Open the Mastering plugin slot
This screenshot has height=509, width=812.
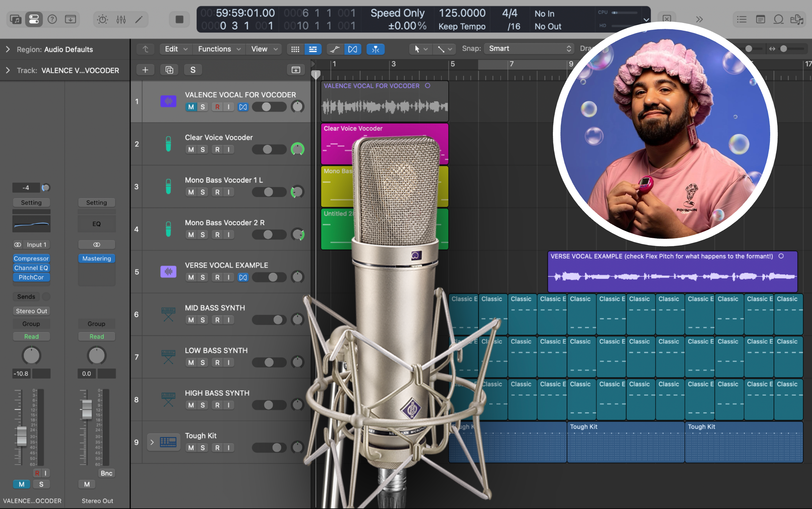pos(97,258)
